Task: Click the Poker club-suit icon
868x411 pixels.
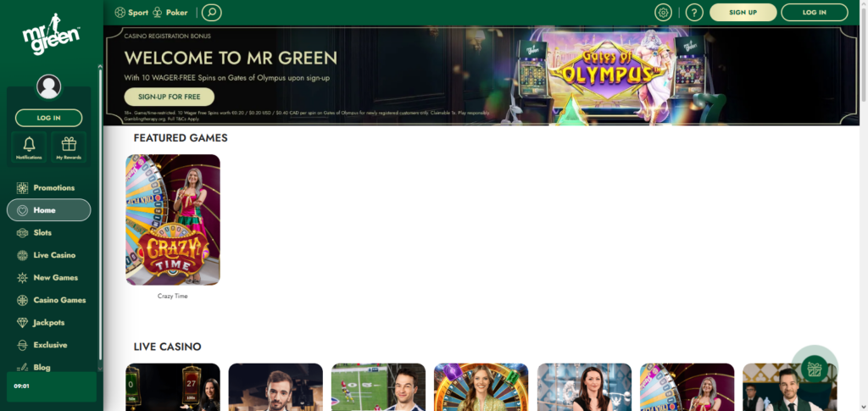Action: (x=158, y=12)
